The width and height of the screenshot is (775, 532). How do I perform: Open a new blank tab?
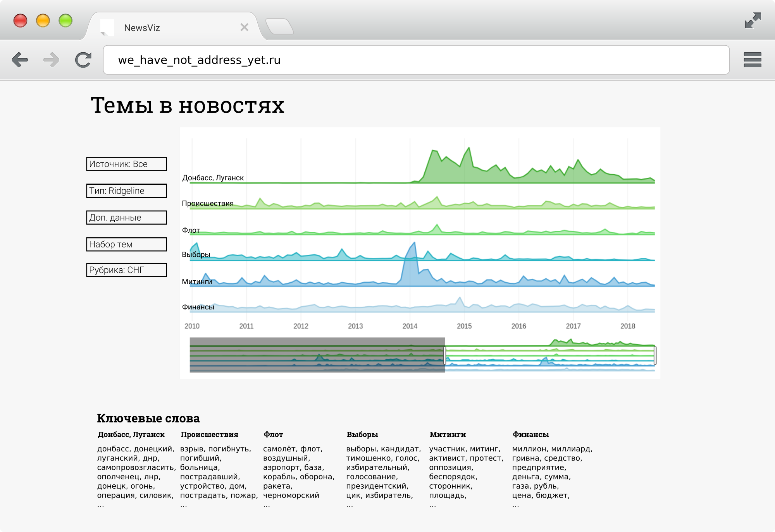pyautogui.click(x=279, y=27)
